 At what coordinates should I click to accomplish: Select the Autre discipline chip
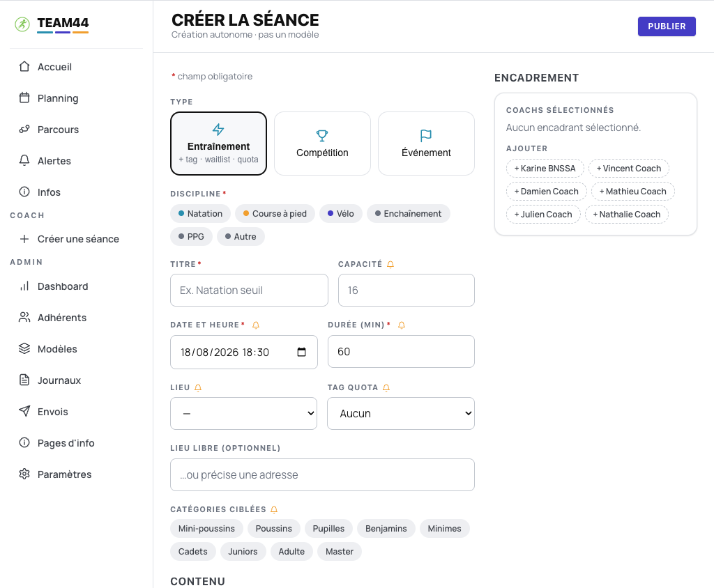(x=241, y=237)
